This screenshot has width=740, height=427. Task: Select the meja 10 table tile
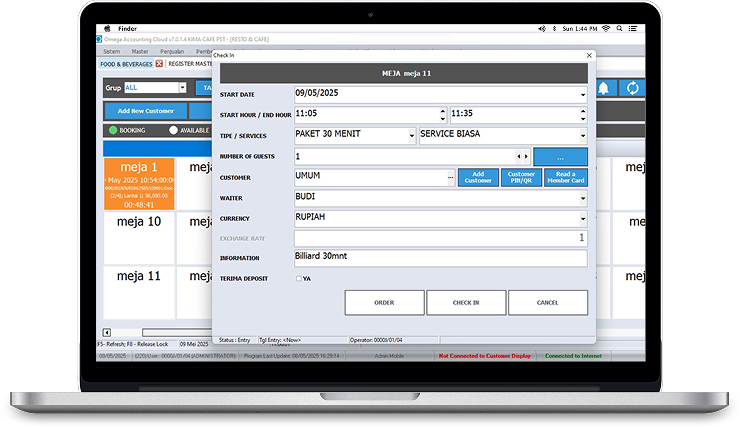pyautogui.click(x=139, y=238)
